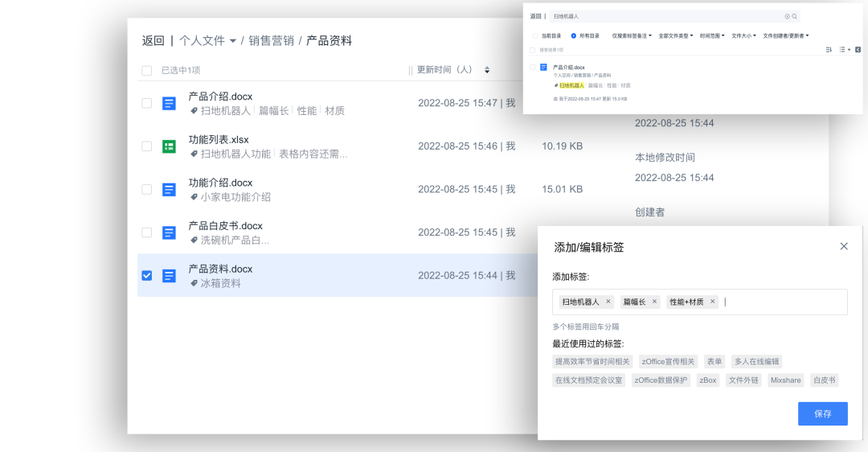Check the box for 产品白皮书.docx
Screen dimensions: 868x452
pos(147,232)
